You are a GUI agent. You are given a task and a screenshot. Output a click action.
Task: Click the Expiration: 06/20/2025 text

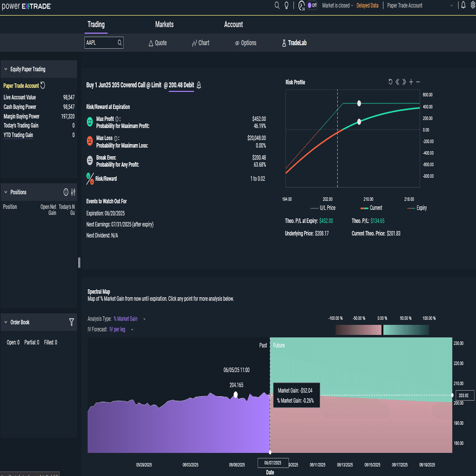point(105,213)
